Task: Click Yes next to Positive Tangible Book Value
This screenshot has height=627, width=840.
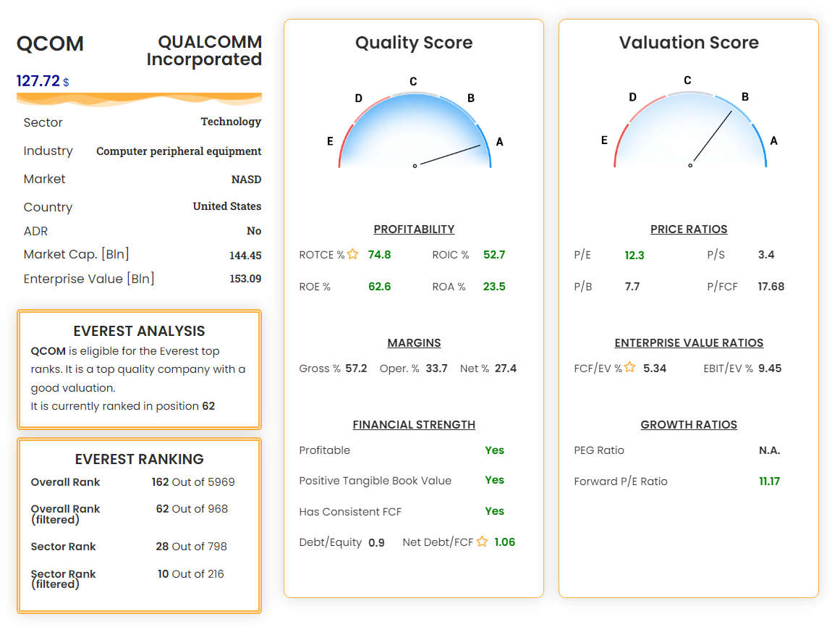Action: pyautogui.click(x=494, y=479)
